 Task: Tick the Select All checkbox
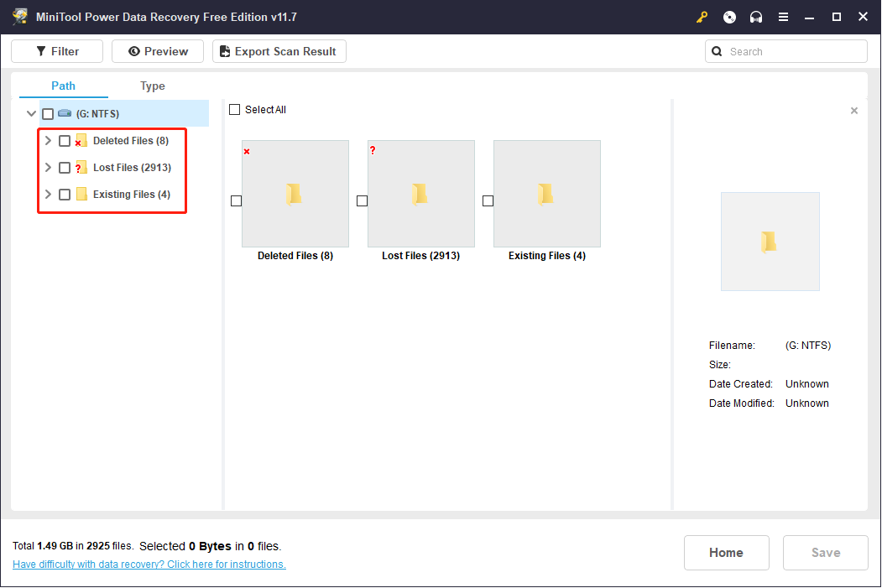coord(235,110)
